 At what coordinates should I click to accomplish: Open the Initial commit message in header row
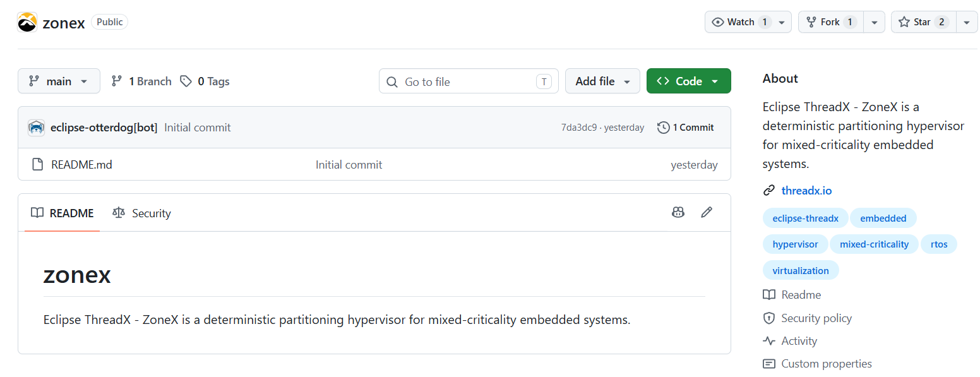click(198, 128)
